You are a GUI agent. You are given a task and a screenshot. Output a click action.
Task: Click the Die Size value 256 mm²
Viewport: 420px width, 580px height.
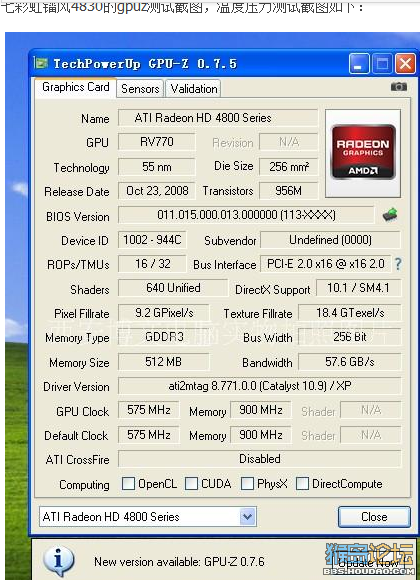289,166
